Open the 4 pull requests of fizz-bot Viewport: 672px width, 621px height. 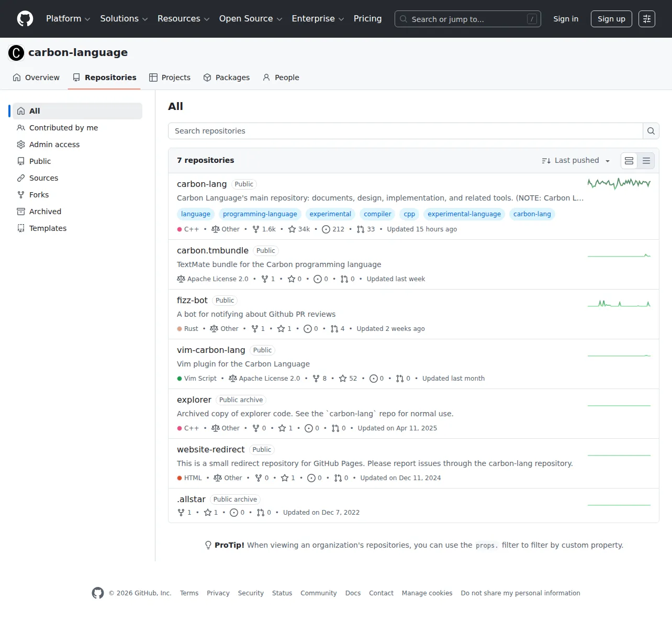[x=338, y=329]
